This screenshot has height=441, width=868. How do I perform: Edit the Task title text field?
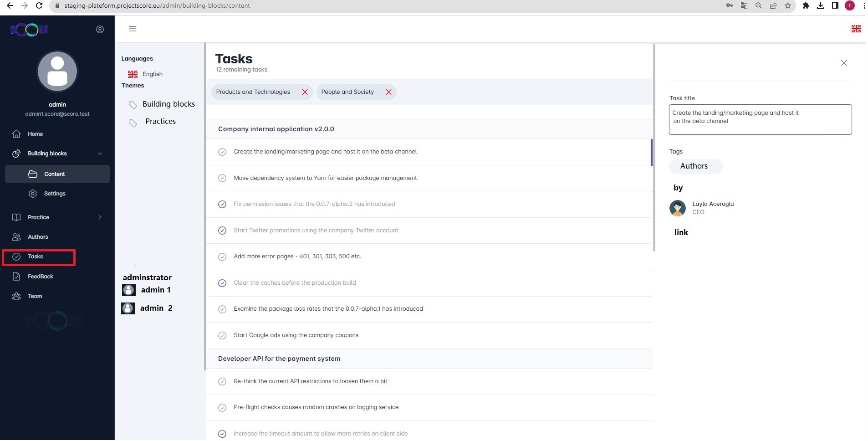pos(760,119)
